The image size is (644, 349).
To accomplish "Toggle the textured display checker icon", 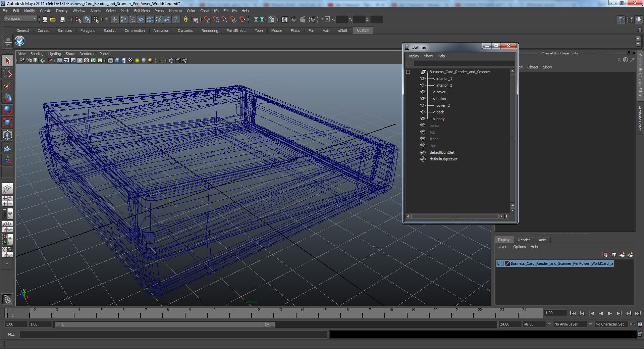I will click(130, 60).
